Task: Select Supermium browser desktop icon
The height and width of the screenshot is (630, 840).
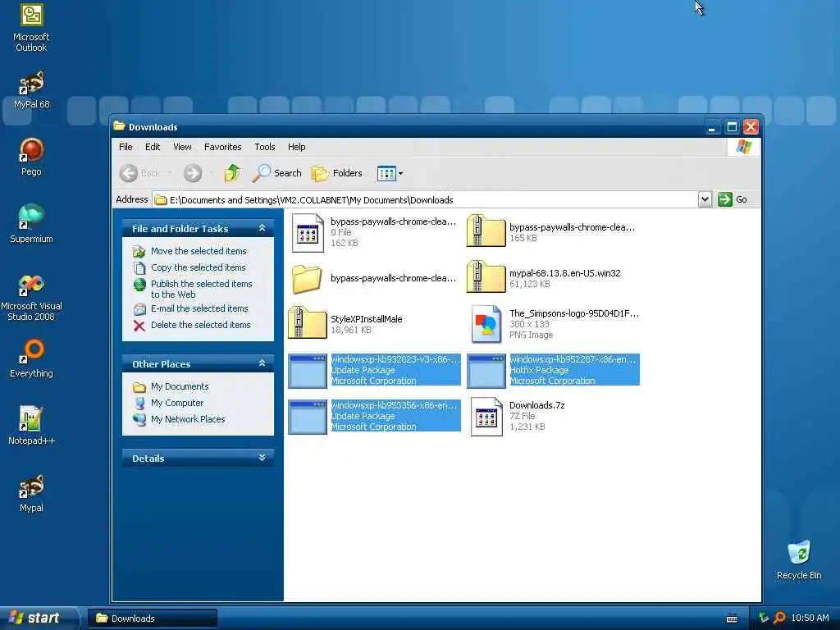Action: 31,224
